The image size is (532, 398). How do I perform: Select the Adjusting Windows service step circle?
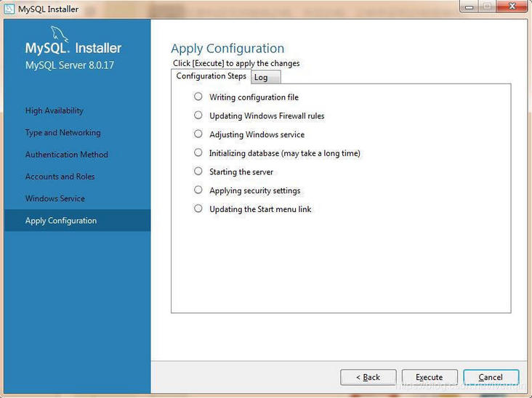[x=198, y=134]
